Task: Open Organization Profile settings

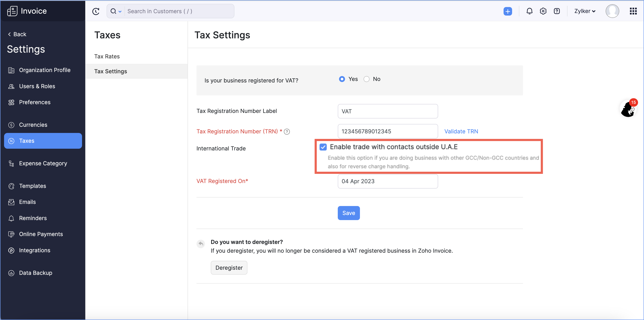Action: click(43, 70)
